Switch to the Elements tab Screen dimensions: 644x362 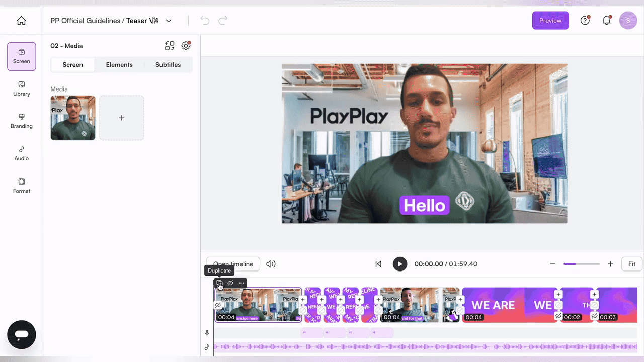click(119, 65)
